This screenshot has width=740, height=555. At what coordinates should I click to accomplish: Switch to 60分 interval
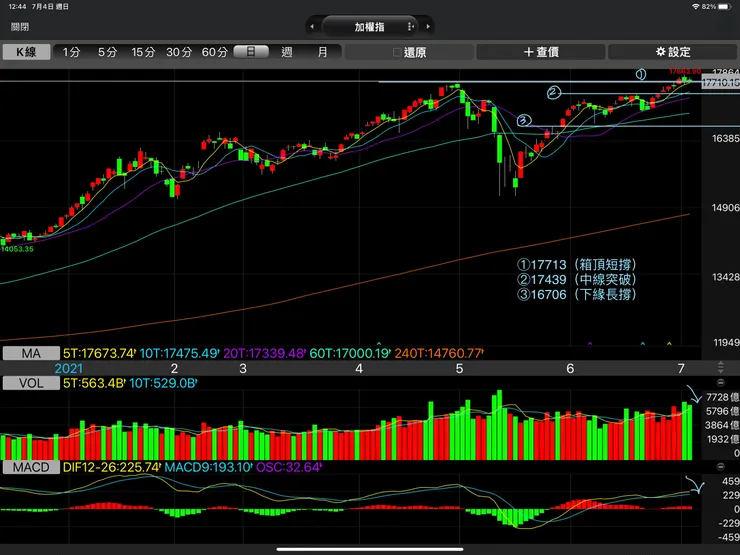click(215, 52)
